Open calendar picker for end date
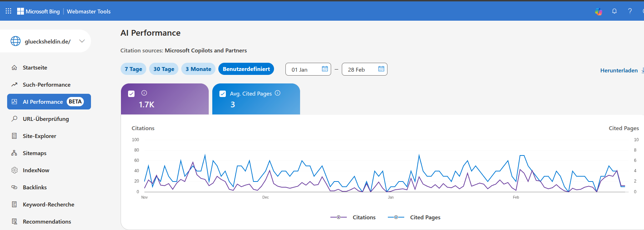Screen dimensions: 644x230 click(381, 69)
